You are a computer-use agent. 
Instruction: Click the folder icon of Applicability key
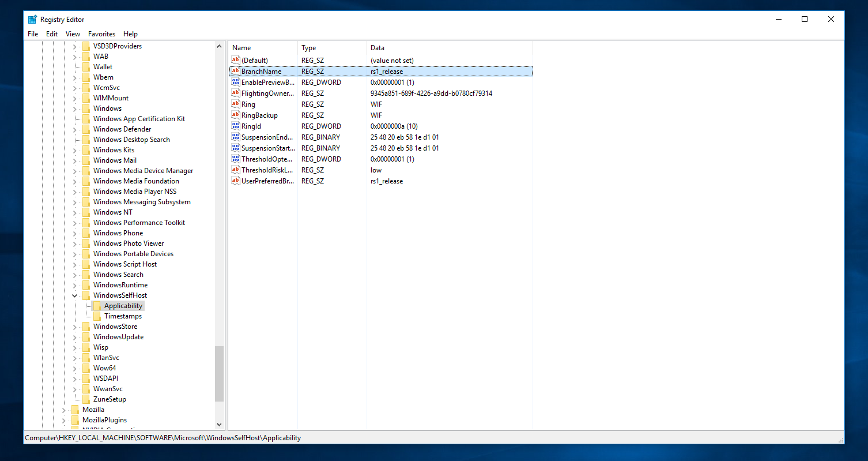pyautogui.click(x=97, y=306)
